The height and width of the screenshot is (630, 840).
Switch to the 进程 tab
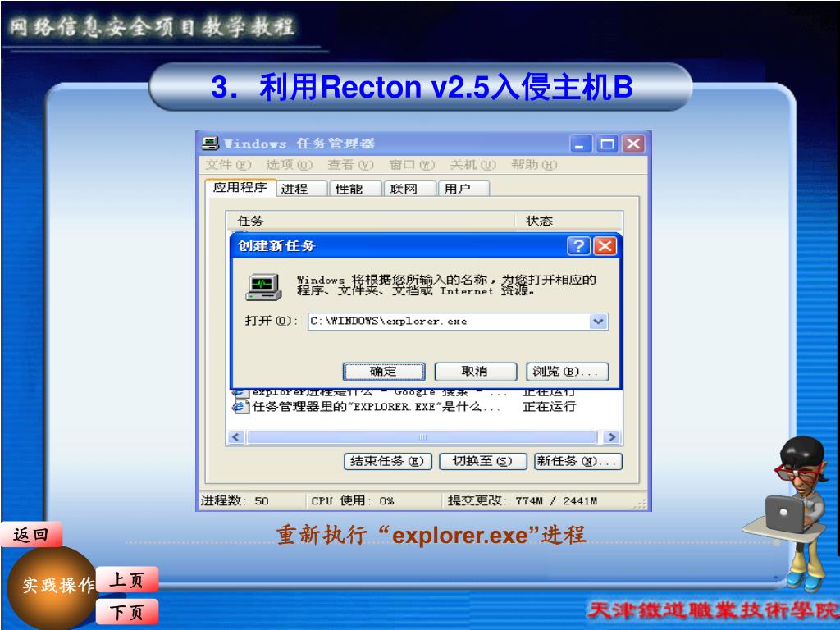coord(302,189)
